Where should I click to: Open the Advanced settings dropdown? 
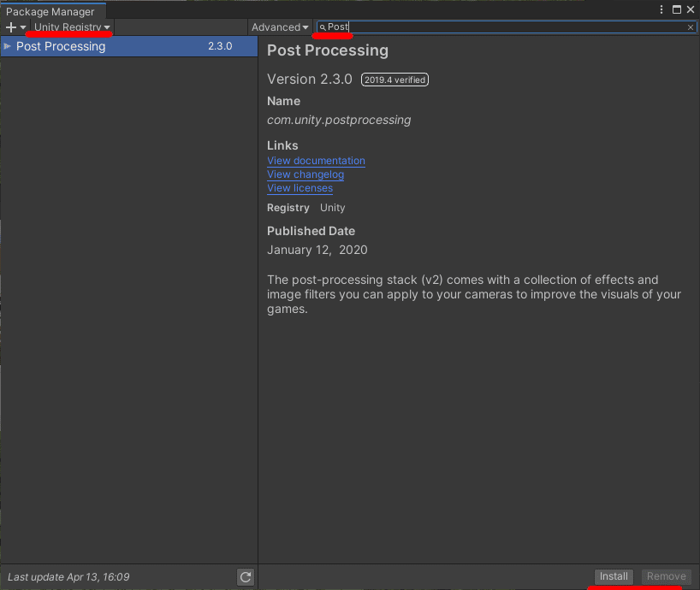280,27
